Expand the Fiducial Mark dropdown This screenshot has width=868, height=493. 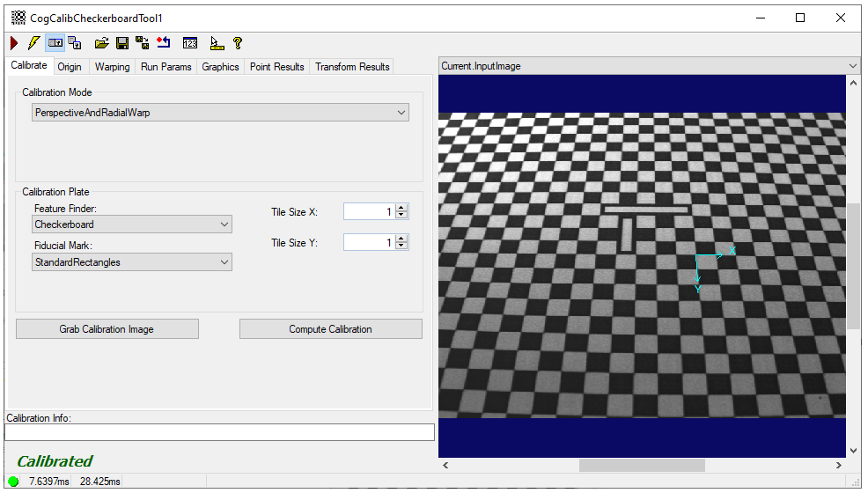[224, 262]
